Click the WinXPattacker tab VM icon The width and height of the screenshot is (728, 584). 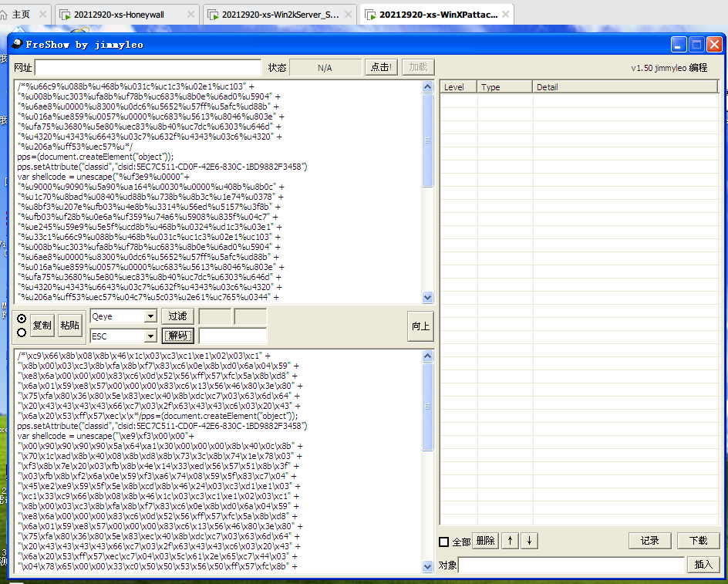(370, 15)
